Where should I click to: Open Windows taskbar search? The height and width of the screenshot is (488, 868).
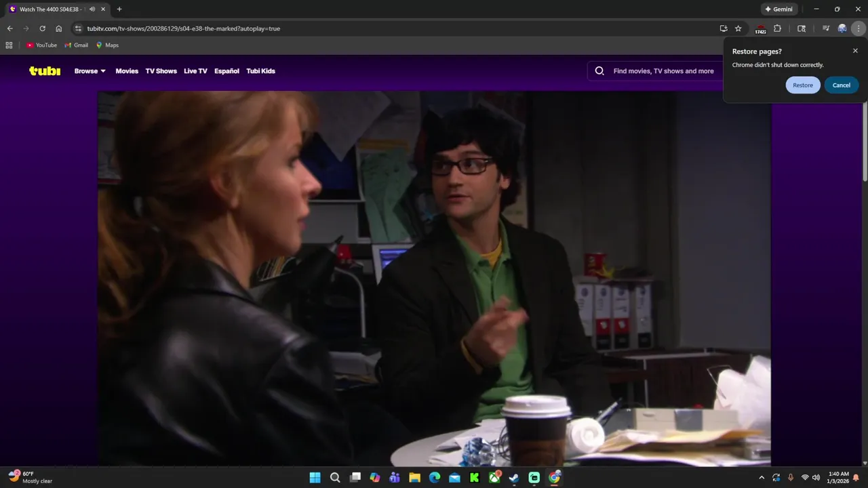pos(335,478)
